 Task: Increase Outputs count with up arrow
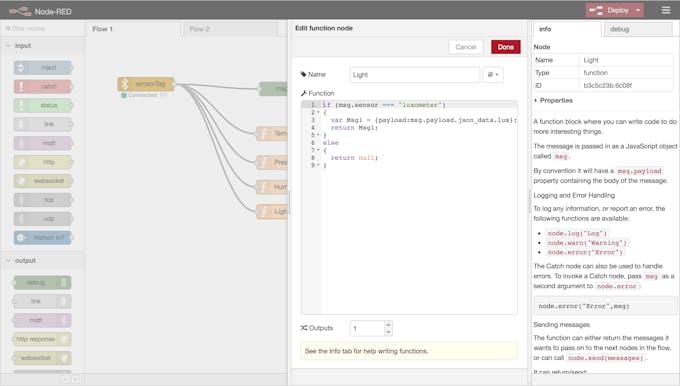388,324
